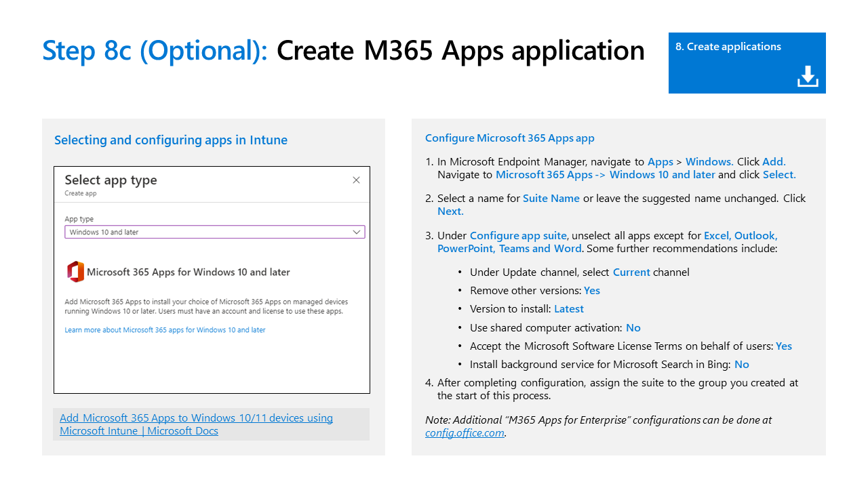This screenshot has height=488, width=868.
Task: Click the Select app type pane title
Action: [111, 180]
